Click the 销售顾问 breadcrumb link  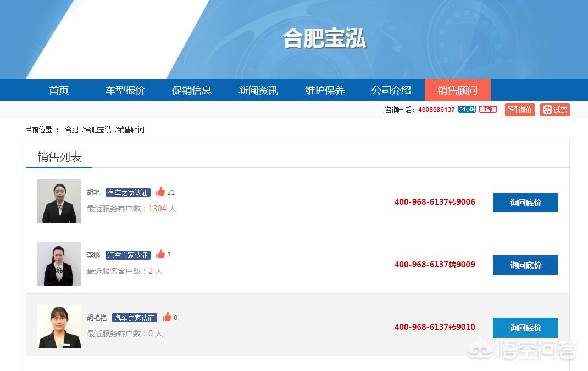[x=131, y=130]
